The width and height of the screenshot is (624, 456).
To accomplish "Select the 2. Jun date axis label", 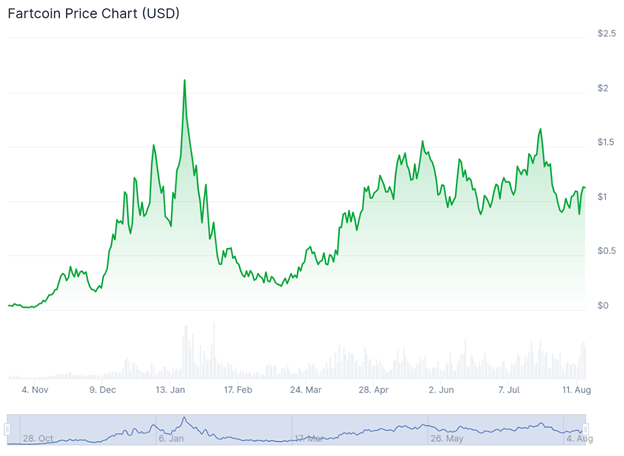I will (441, 390).
